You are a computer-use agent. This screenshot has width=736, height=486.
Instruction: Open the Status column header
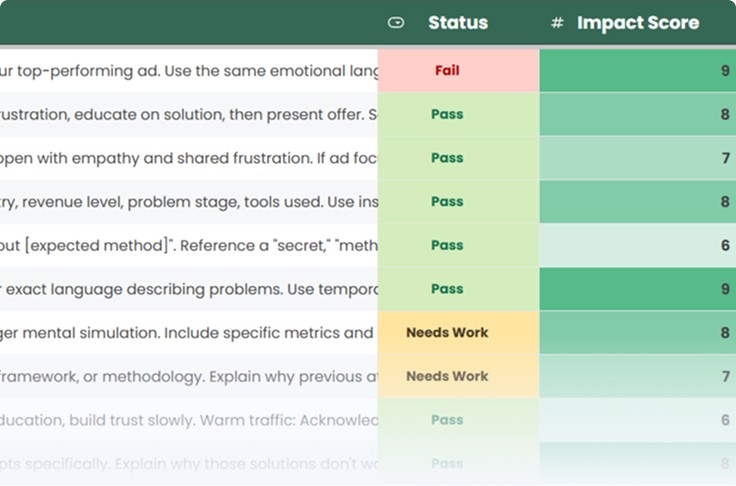(x=458, y=23)
